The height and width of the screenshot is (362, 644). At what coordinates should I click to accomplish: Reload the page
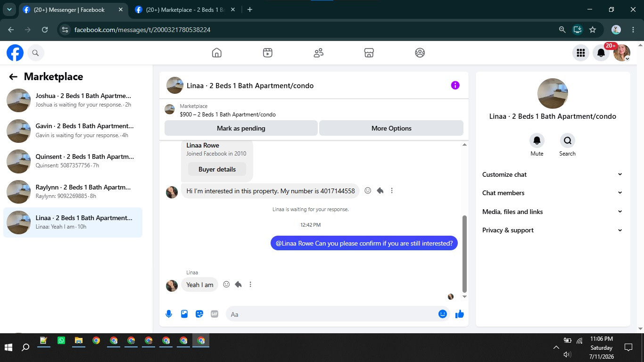tap(45, 30)
